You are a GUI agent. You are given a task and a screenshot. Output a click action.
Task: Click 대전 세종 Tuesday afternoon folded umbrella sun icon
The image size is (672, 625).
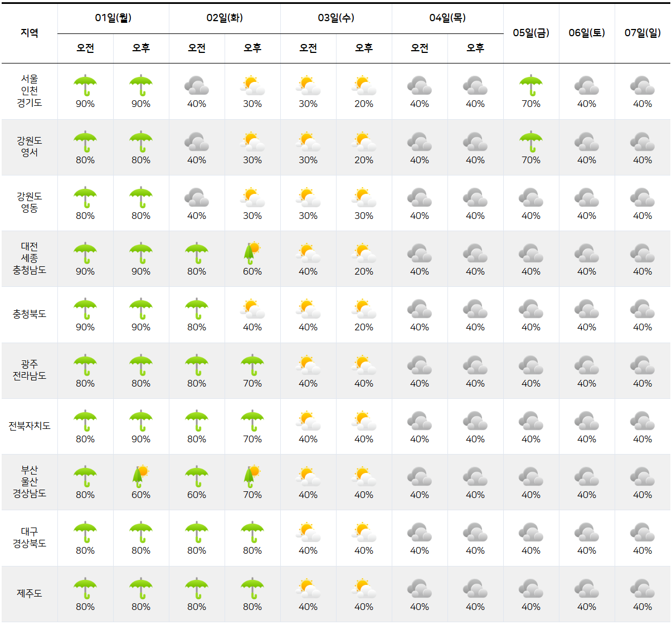(x=252, y=253)
